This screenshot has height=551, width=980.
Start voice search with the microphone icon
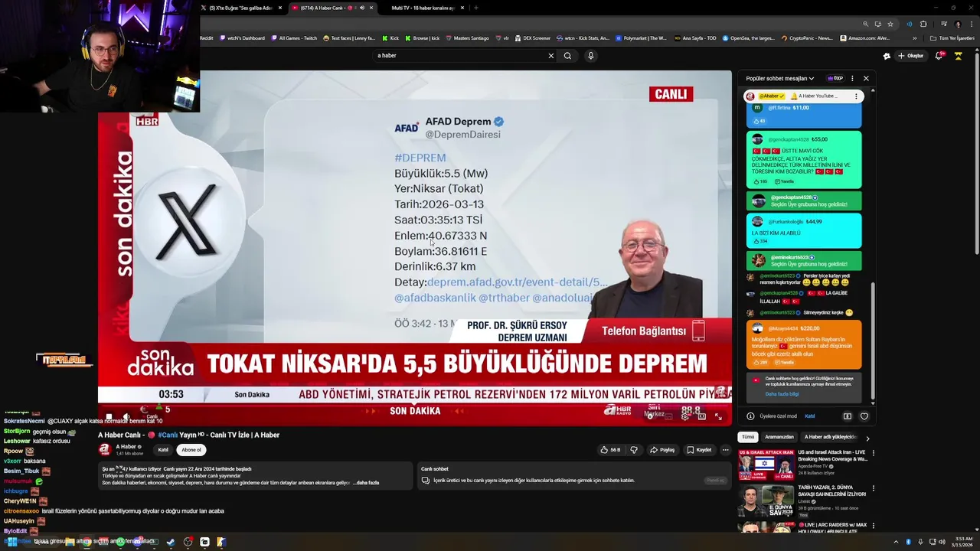pyautogui.click(x=590, y=56)
